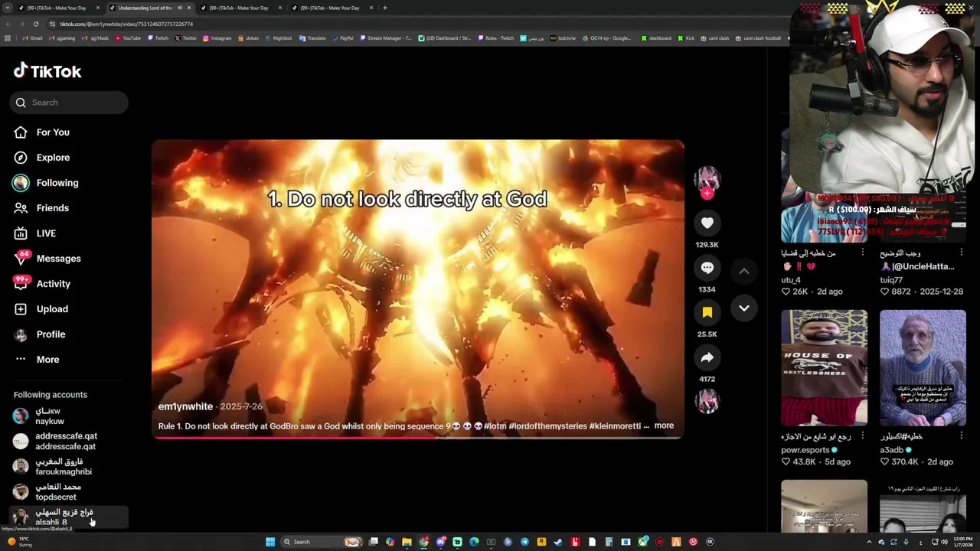
Task: Open the PayPal bookmark
Action: 342,38
